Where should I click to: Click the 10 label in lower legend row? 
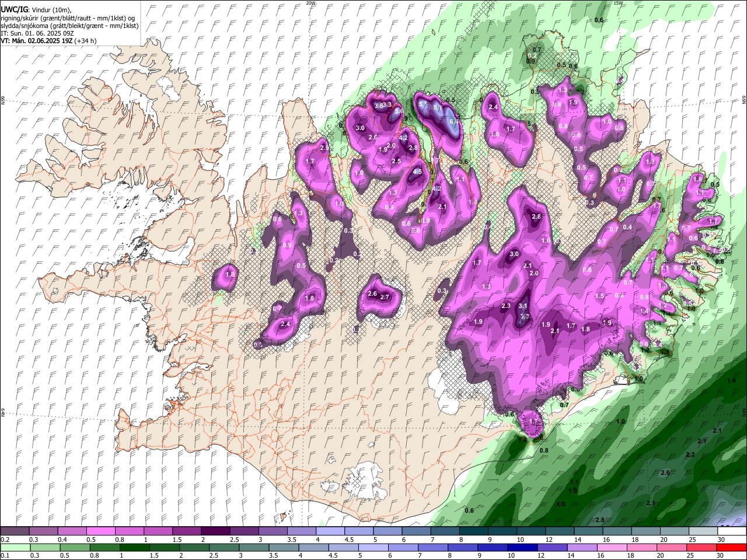pos(511,555)
